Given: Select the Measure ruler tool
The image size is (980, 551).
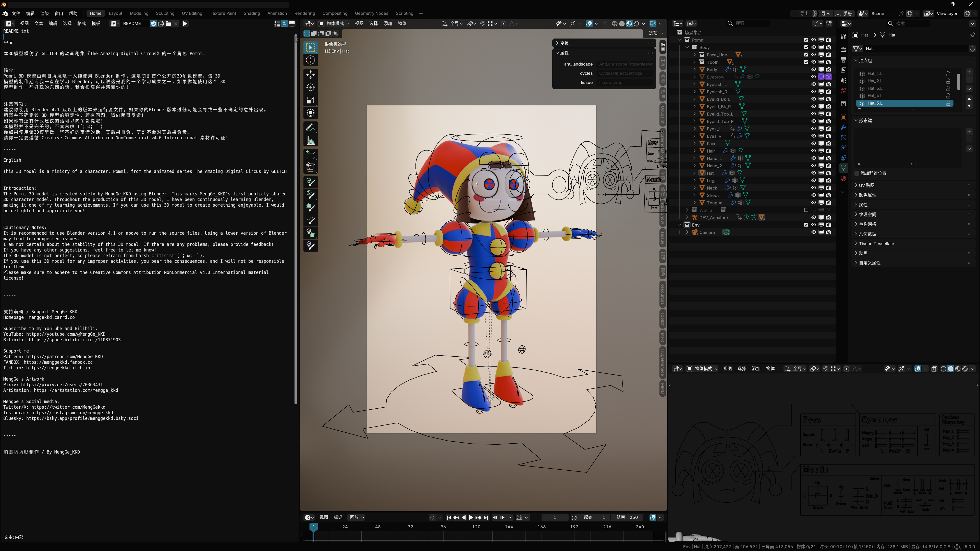Looking at the screenshot, I should click(x=310, y=141).
